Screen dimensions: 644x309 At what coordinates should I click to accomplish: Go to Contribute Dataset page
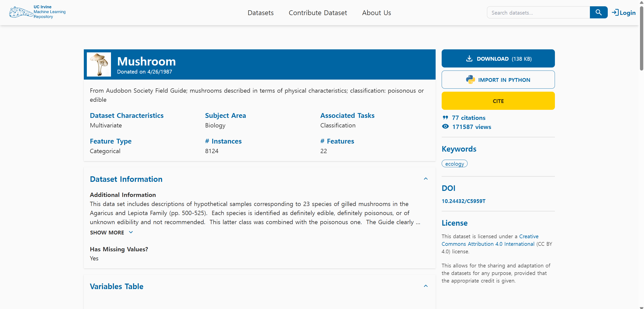click(x=318, y=13)
